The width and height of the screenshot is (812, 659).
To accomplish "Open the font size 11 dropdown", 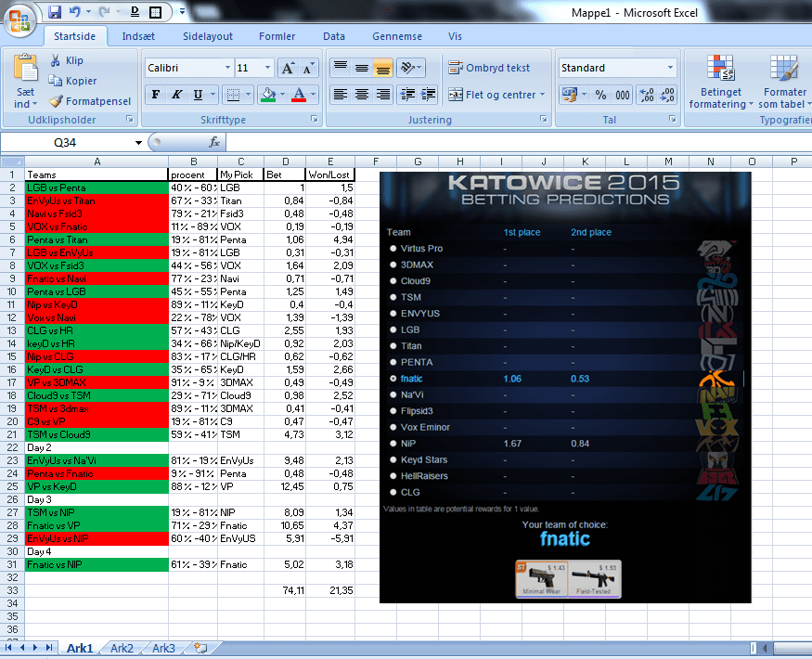I will pyautogui.click(x=267, y=68).
